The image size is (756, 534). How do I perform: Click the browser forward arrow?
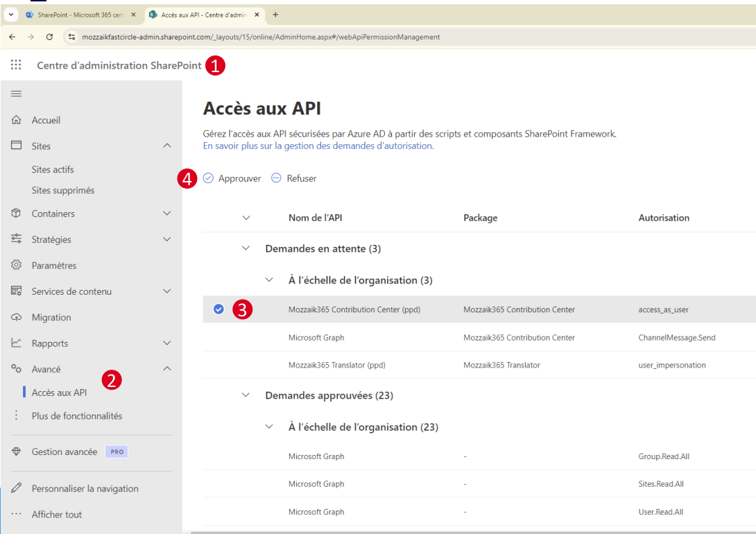pyautogui.click(x=31, y=37)
